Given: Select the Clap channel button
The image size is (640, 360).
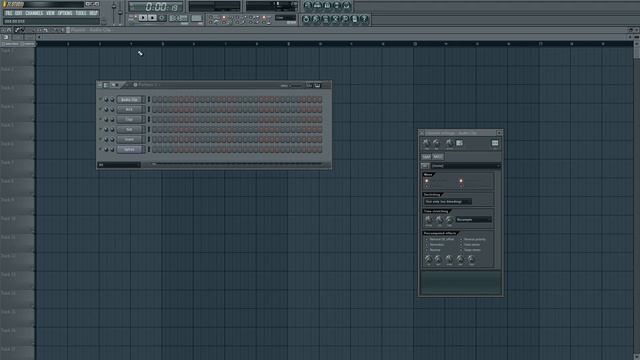Looking at the screenshot, I should coord(129,119).
